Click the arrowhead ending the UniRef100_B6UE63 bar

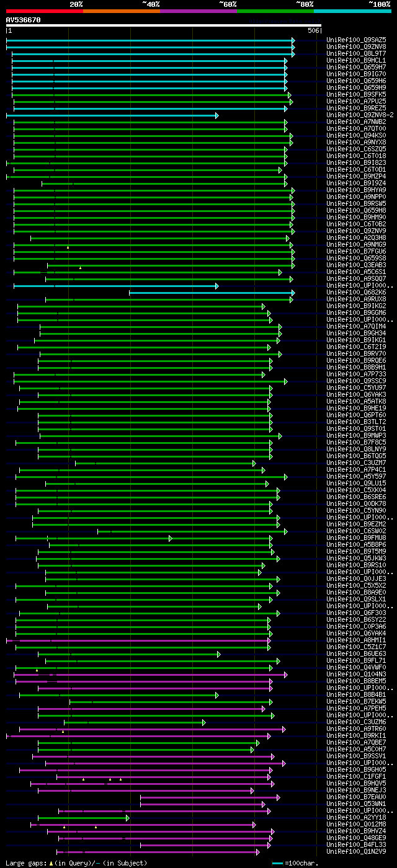(218, 653)
